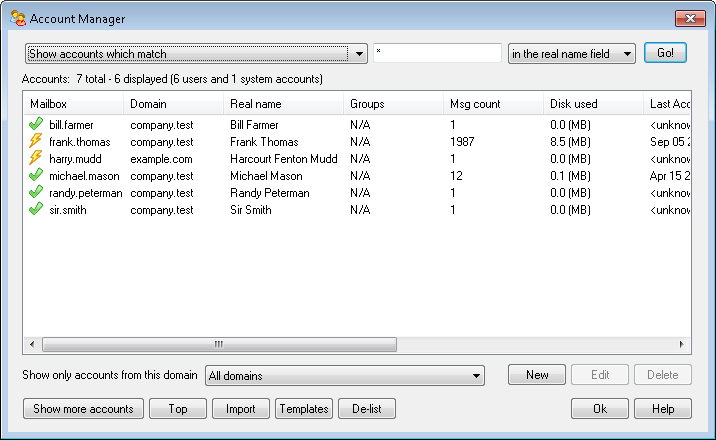Click the green checkmark icon beside sir.smith
716x440 pixels.
click(x=36, y=210)
